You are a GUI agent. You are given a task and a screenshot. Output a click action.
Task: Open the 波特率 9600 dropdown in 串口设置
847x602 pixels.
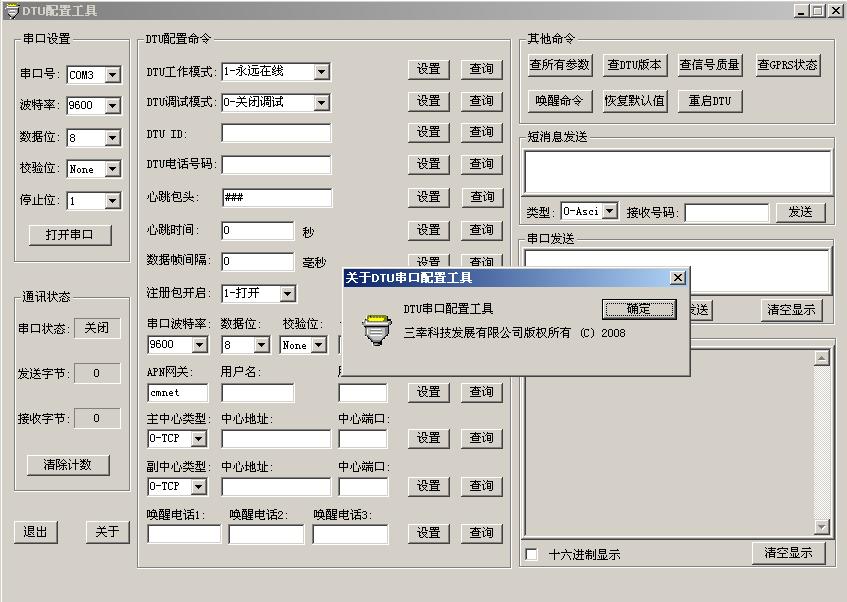coord(112,106)
